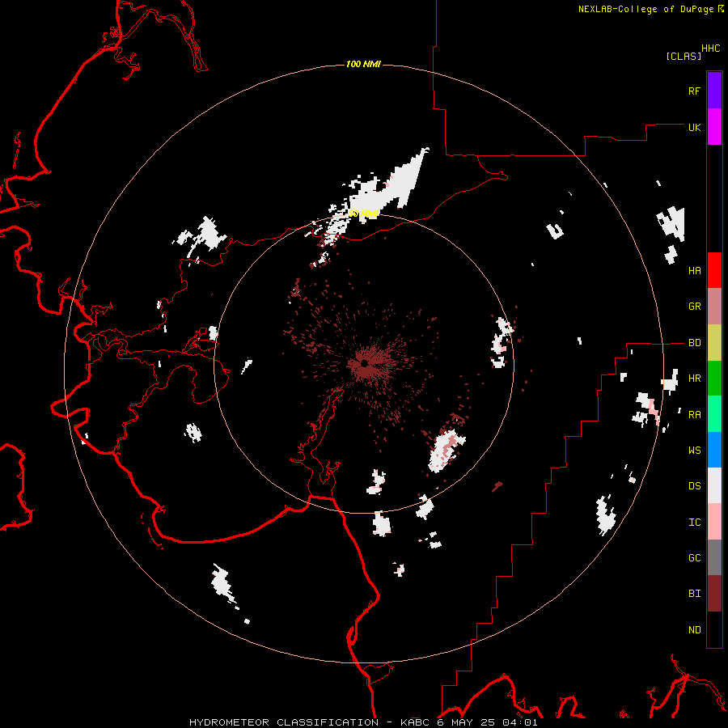
Task: Click the 'HR' legend label text
Action: click(694, 379)
